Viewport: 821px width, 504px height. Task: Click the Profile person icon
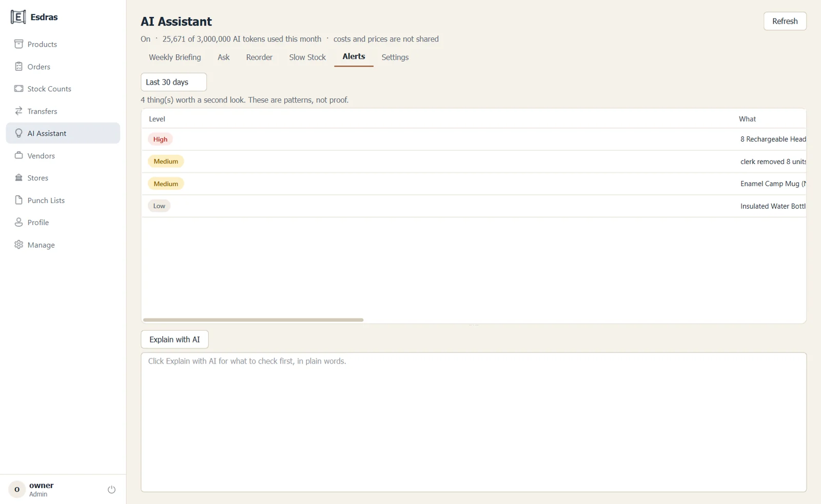19,223
